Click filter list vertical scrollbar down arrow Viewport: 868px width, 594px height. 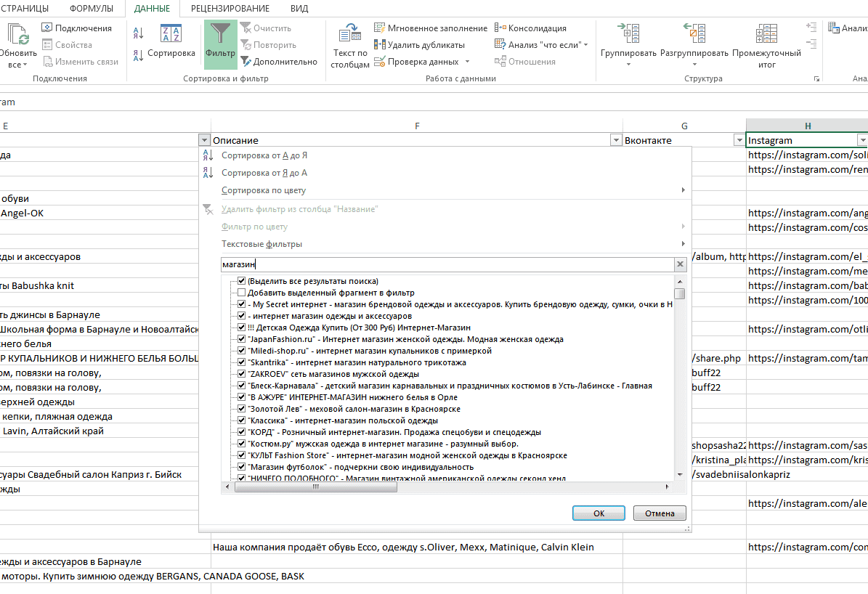tap(680, 474)
